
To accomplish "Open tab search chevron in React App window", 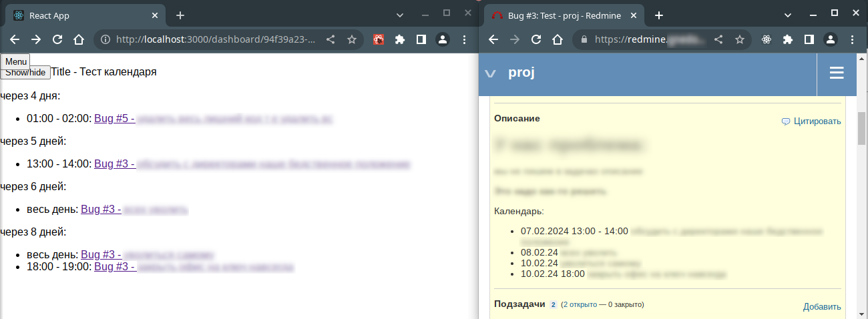I will point(400,15).
